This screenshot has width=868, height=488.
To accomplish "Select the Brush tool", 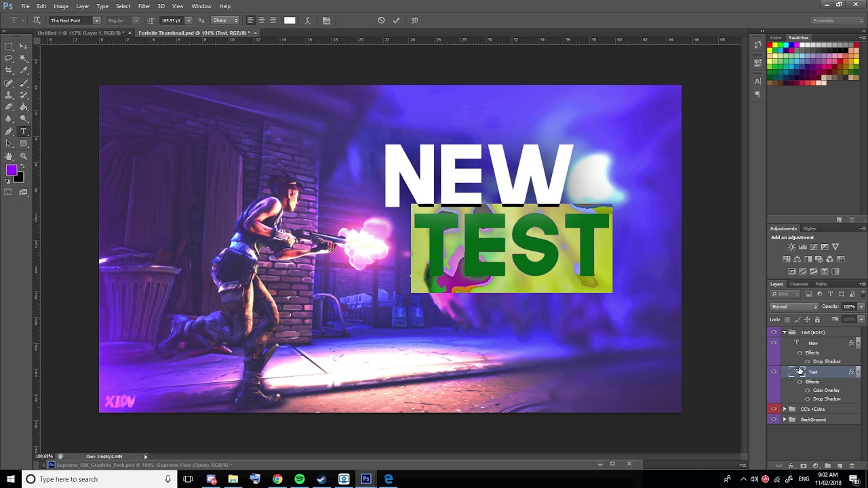I will coord(24,83).
